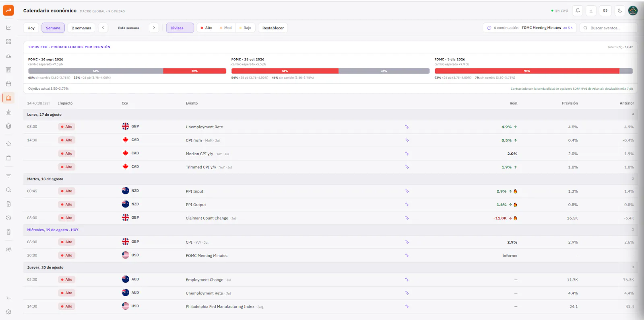Open the user avatar profile menu
The height and width of the screenshot is (320, 644).
(633, 10)
